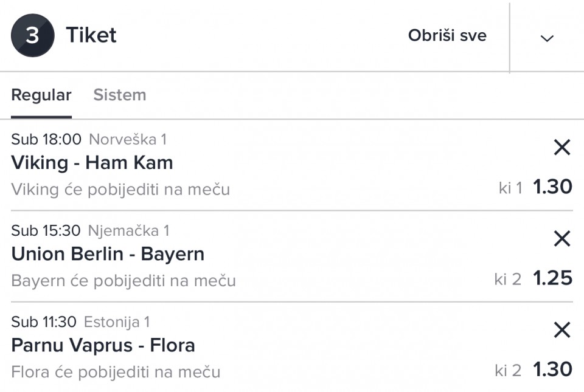Click 'Bayern će pobijediti na meču' description
This screenshot has height=392, width=584.
(123, 281)
